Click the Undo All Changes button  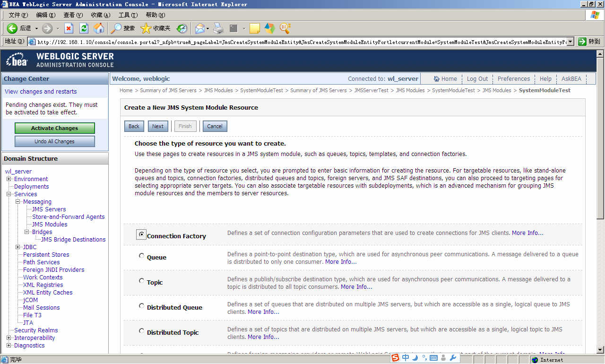(x=55, y=141)
